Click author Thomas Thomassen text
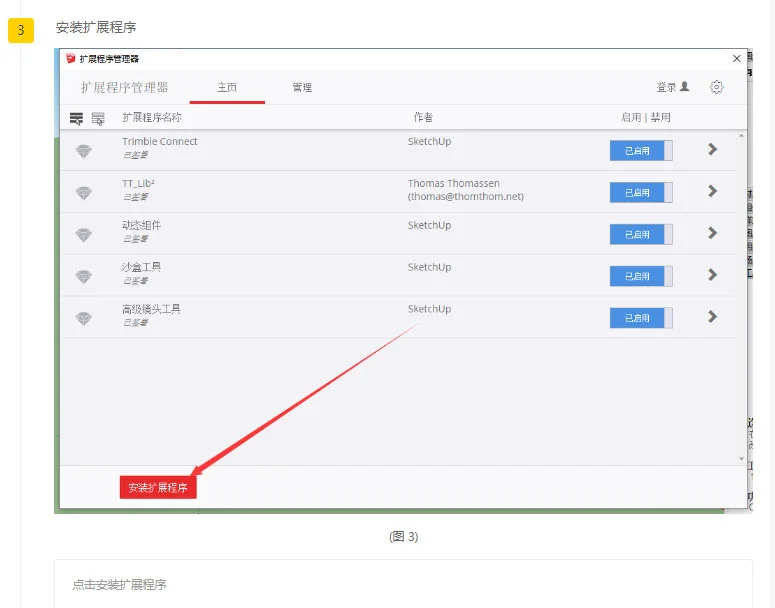Viewport: 775px width, 608px height. click(454, 183)
